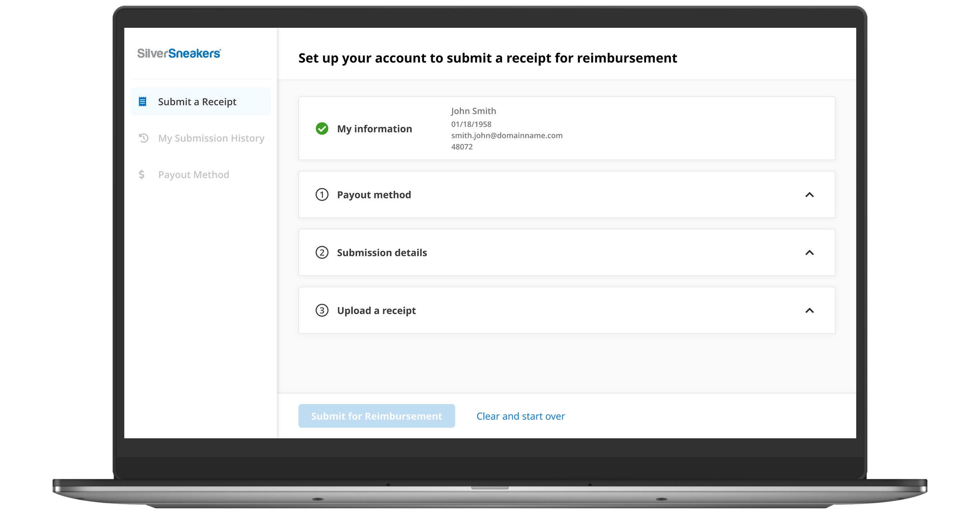Viewport: 980px width, 514px height.
Task: Click the history clock icon in sidebar
Action: click(x=143, y=138)
